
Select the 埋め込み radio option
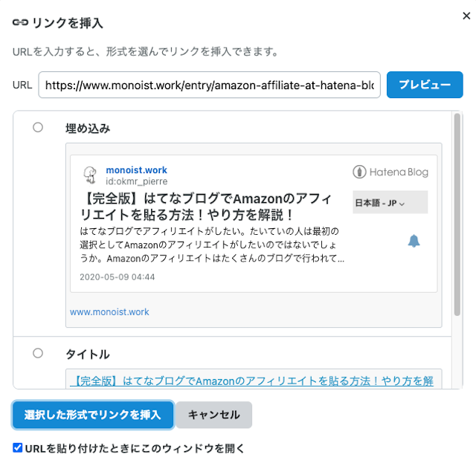click(38, 127)
